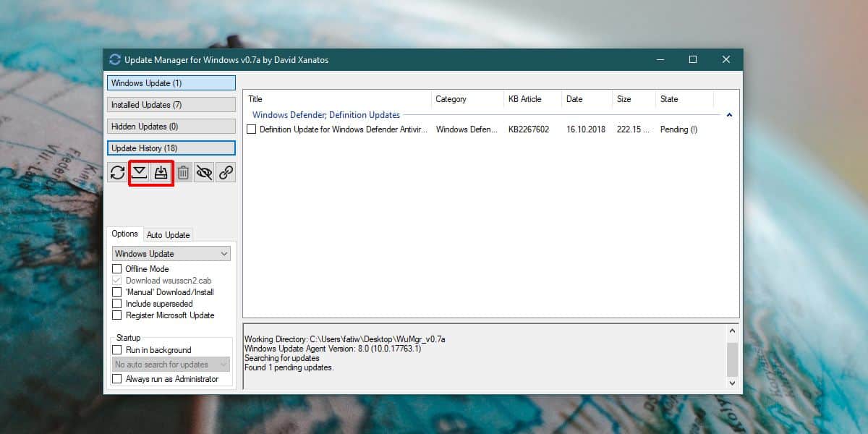Enable Always run as Administrator

pos(117,379)
